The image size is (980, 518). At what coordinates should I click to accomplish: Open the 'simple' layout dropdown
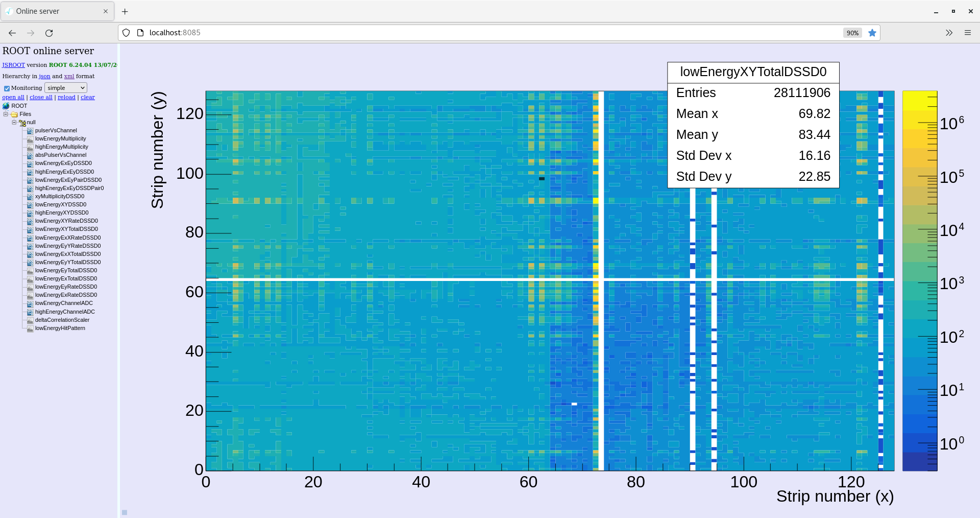click(65, 88)
